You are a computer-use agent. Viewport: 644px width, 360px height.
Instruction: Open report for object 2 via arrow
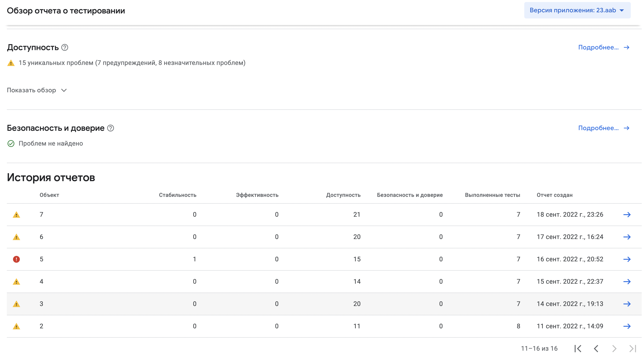(627, 326)
